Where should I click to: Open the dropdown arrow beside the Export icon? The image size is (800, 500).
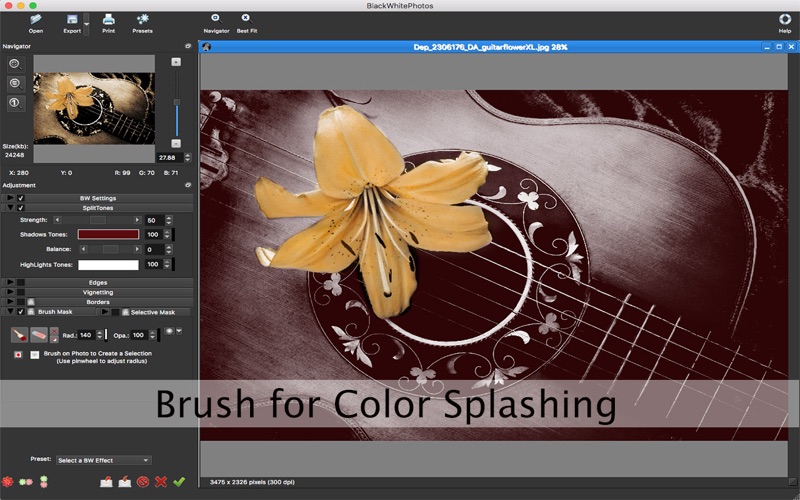click(86, 24)
